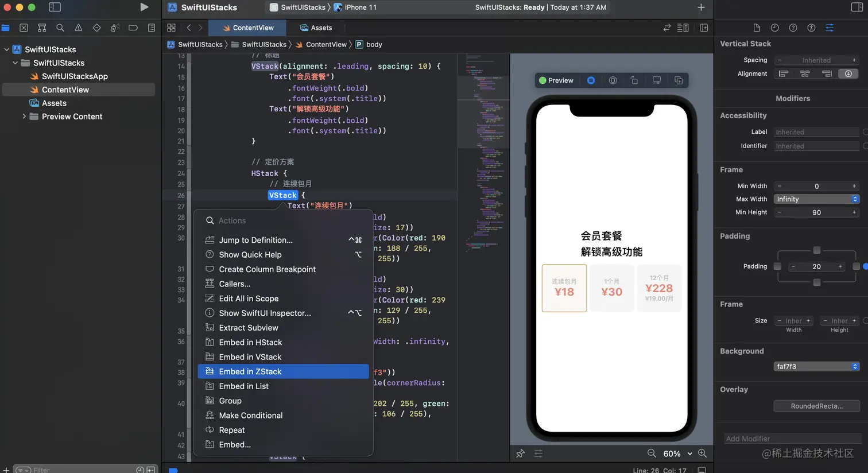The width and height of the screenshot is (868, 473).
Task: Duplicate the preview
Action: tap(679, 80)
